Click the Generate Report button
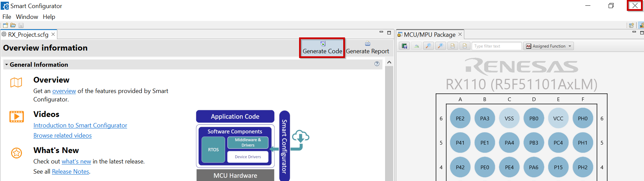Image resolution: width=644 pixels, height=181 pixels. (368, 48)
